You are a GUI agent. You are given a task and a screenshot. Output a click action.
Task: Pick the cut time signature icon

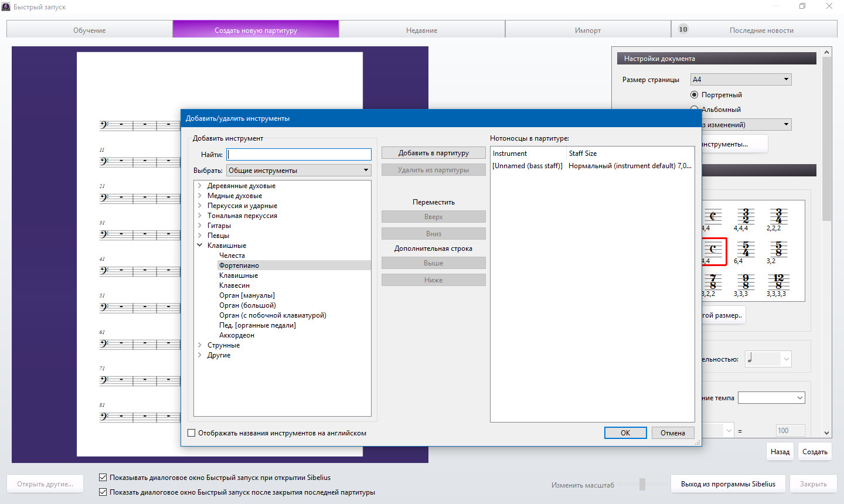tap(712, 216)
